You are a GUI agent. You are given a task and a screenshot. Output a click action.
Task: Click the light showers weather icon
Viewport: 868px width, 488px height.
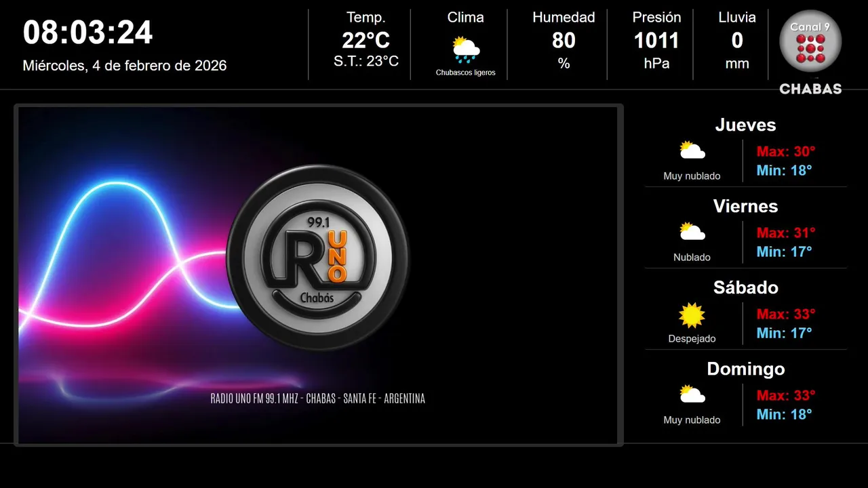tap(466, 49)
